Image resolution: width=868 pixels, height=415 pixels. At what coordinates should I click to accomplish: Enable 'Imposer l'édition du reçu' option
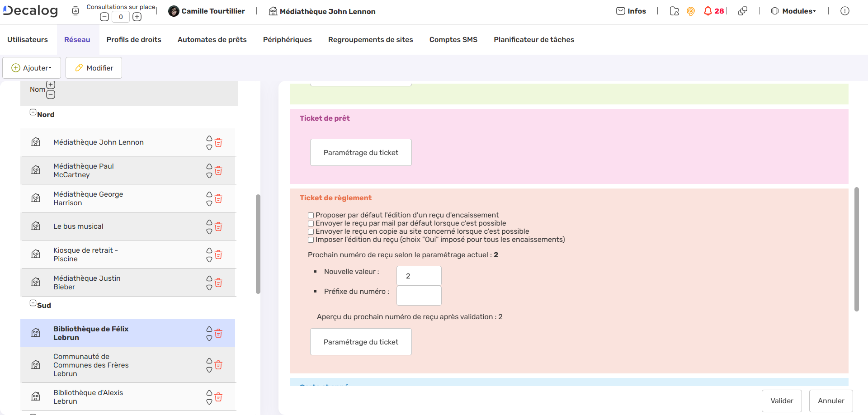(x=311, y=240)
